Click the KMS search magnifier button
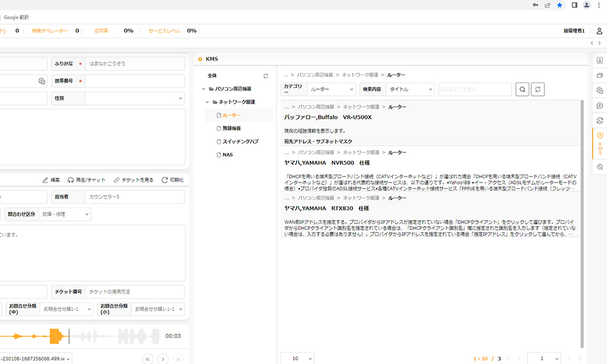This screenshot has width=607, height=364. coord(522,89)
